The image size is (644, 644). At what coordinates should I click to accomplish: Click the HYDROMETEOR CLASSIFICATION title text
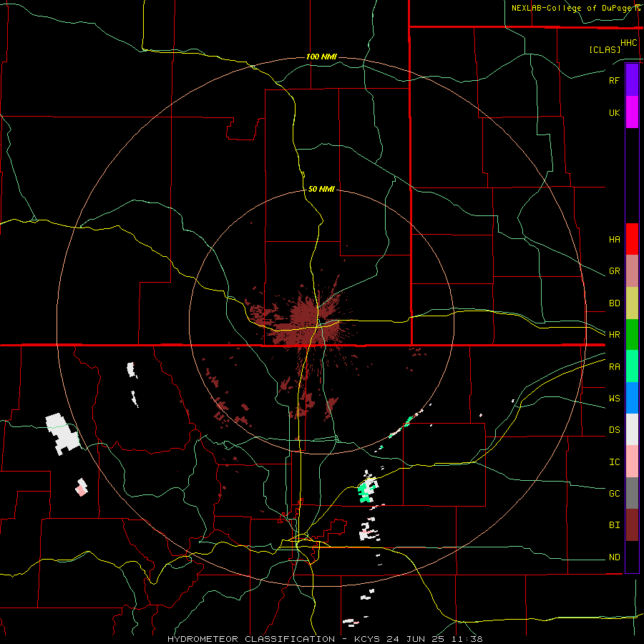(251, 639)
